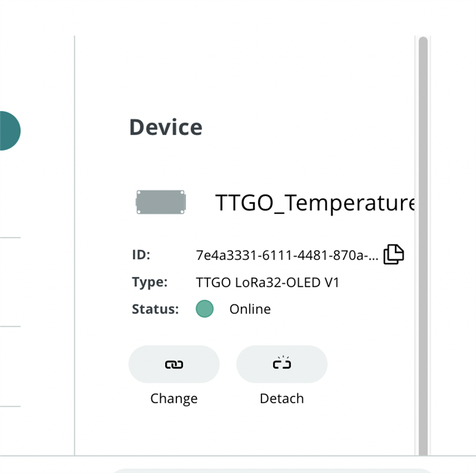
Task: Click the grey device board icon
Action: coord(161,202)
